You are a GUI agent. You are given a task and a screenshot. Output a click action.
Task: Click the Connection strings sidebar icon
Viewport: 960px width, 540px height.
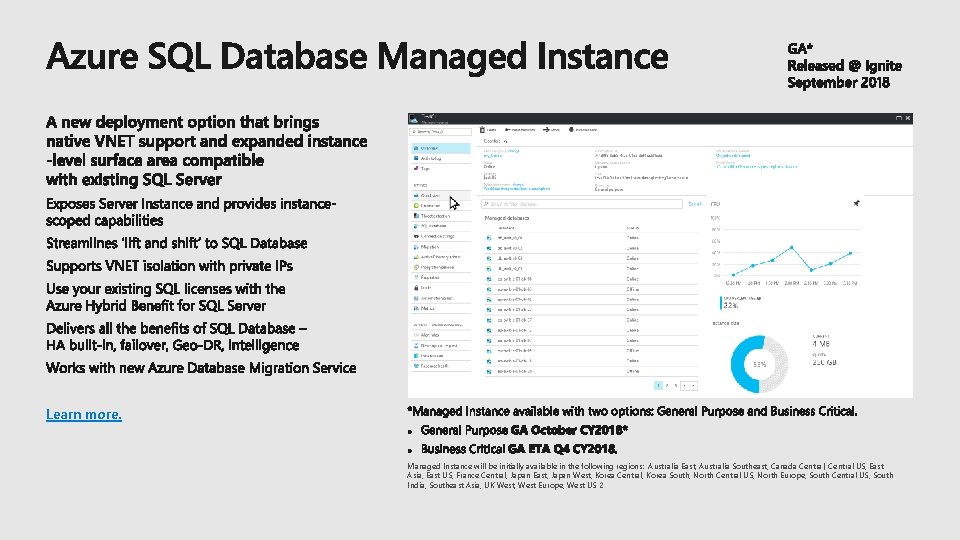tap(416, 236)
